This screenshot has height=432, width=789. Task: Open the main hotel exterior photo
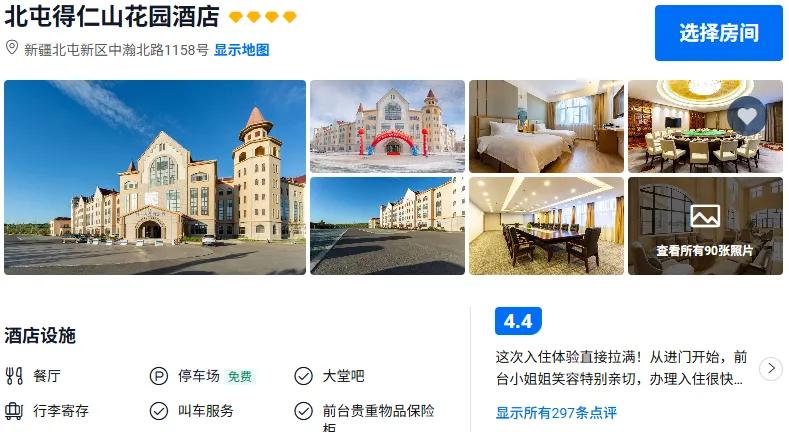(155, 178)
